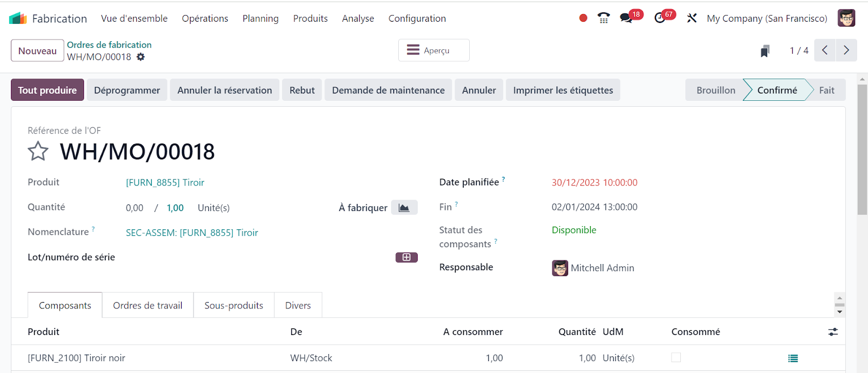Click the developer tools wrench icon
Viewport: 868px width, 373px height.
692,18
